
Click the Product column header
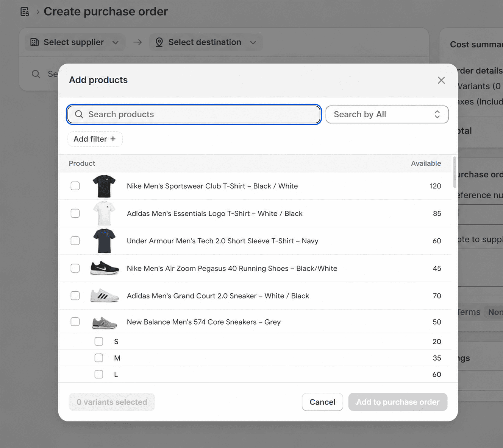pos(82,163)
